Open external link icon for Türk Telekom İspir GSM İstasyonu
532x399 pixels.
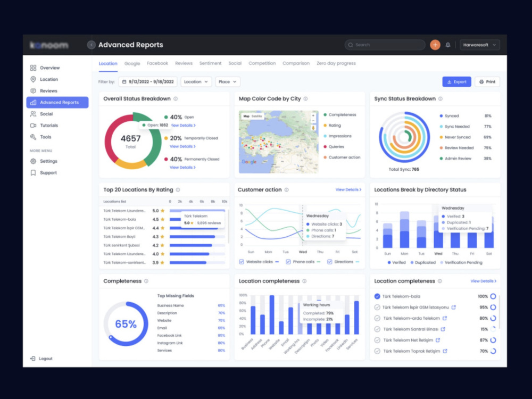click(454, 307)
